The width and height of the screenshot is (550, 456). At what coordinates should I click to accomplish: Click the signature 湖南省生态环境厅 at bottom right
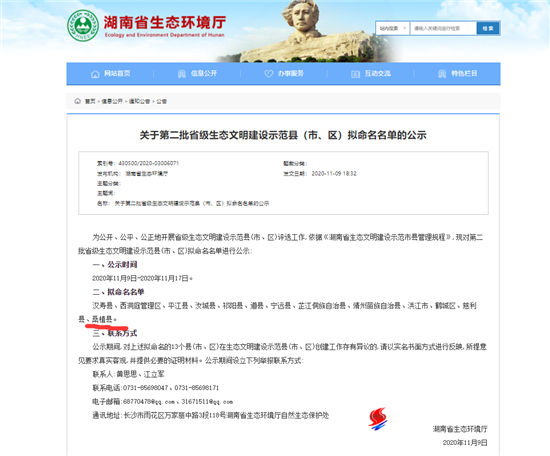click(460, 429)
